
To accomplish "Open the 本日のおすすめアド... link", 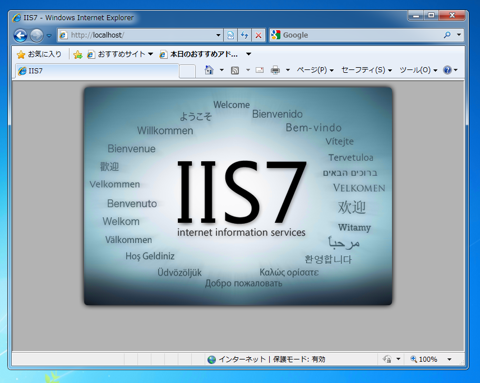I will [199, 54].
